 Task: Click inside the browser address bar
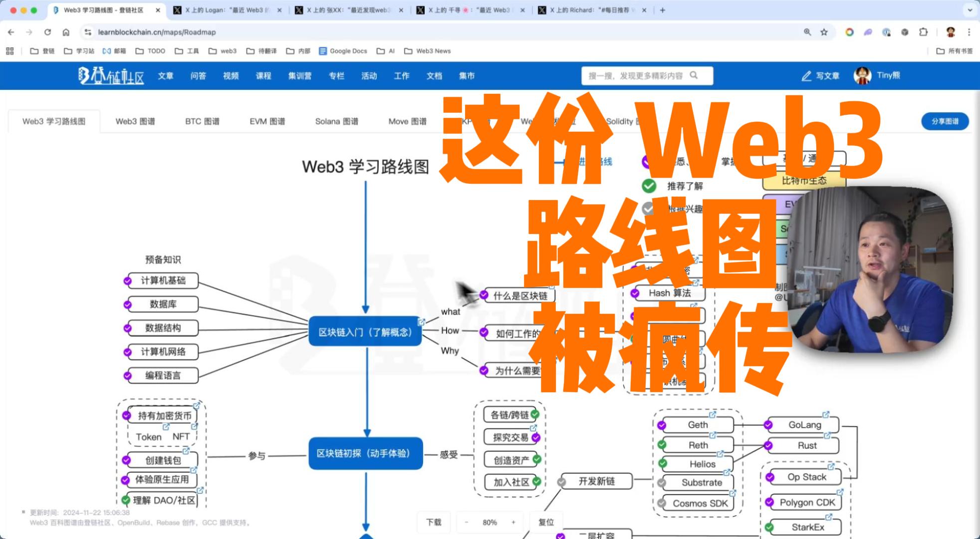[200, 32]
